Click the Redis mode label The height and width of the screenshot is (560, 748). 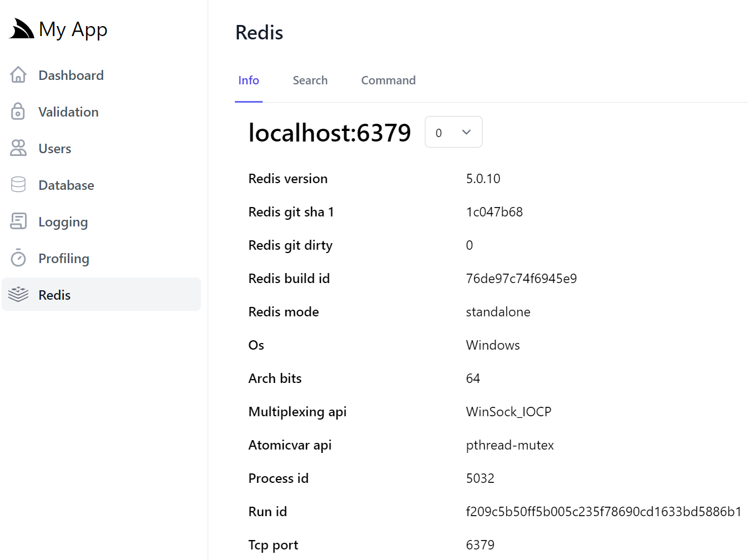tap(283, 312)
